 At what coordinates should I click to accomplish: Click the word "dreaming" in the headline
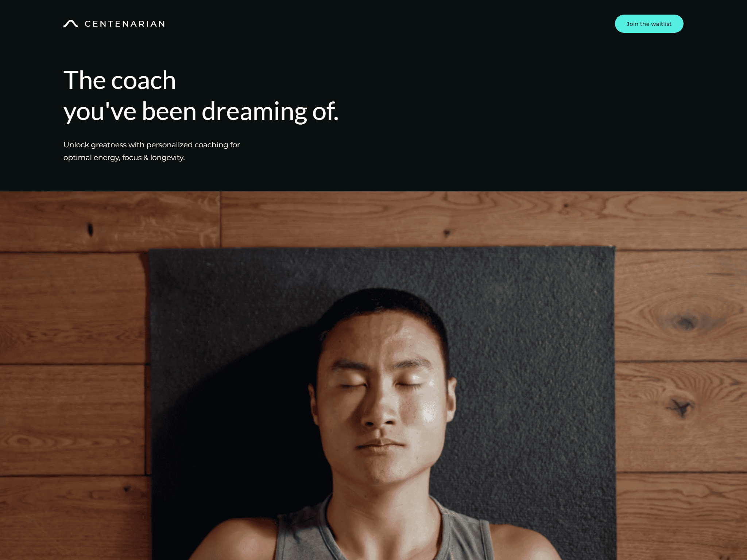click(x=254, y=111)
